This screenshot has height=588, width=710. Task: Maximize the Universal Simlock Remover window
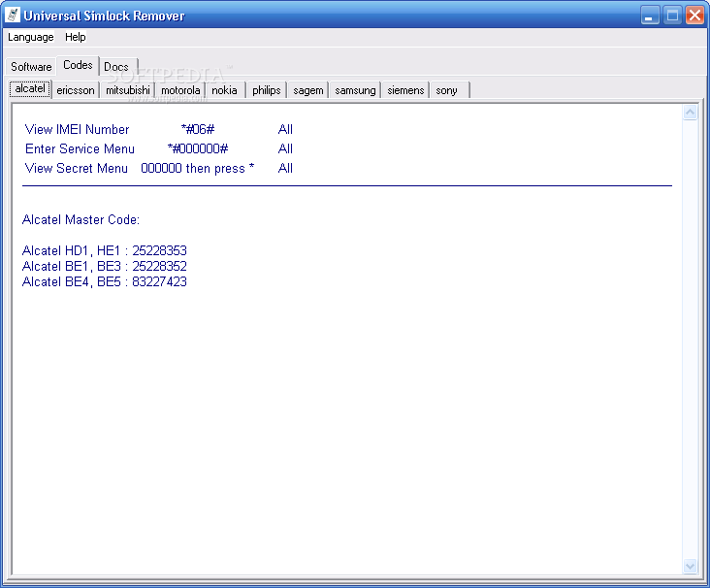(672, 16)
